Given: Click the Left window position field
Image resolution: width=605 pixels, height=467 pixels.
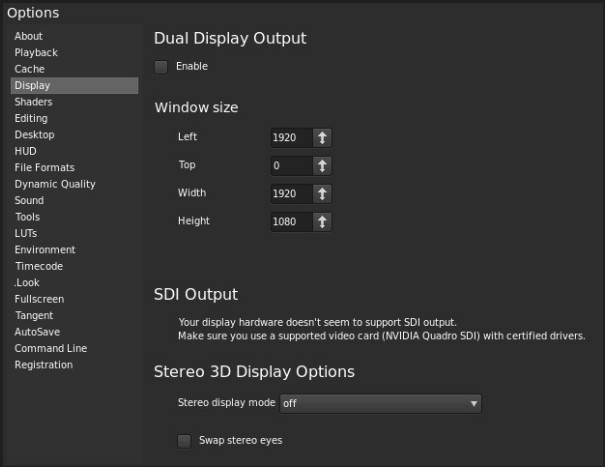Looking at the screenshot, I should pos(292,138).
